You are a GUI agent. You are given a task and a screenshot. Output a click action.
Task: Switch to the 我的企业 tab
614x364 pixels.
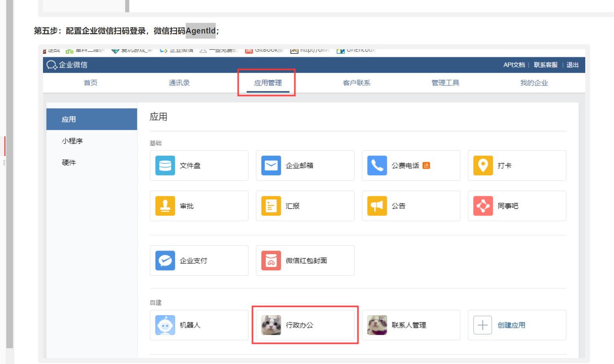[534, 83]
